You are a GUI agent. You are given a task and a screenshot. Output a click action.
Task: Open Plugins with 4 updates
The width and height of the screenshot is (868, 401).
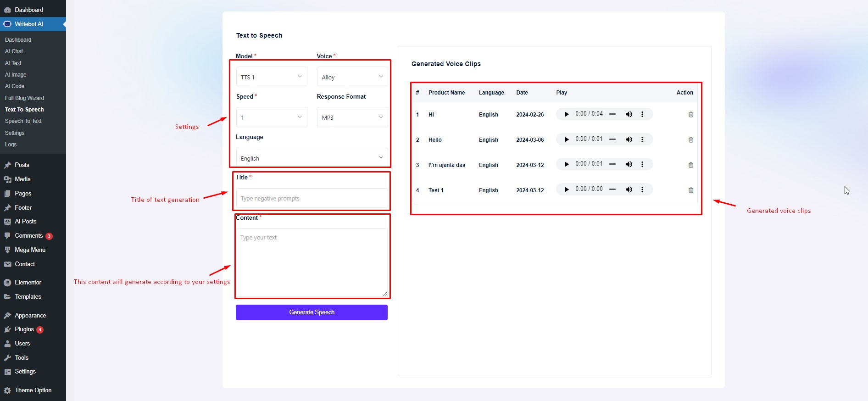tap(33, 329)
